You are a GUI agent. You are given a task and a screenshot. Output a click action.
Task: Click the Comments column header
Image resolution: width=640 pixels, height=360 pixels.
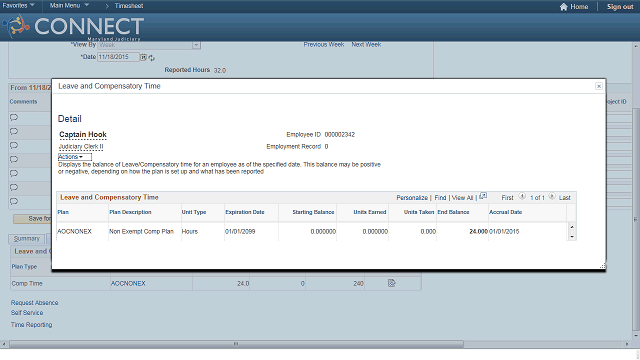[23, 102]
